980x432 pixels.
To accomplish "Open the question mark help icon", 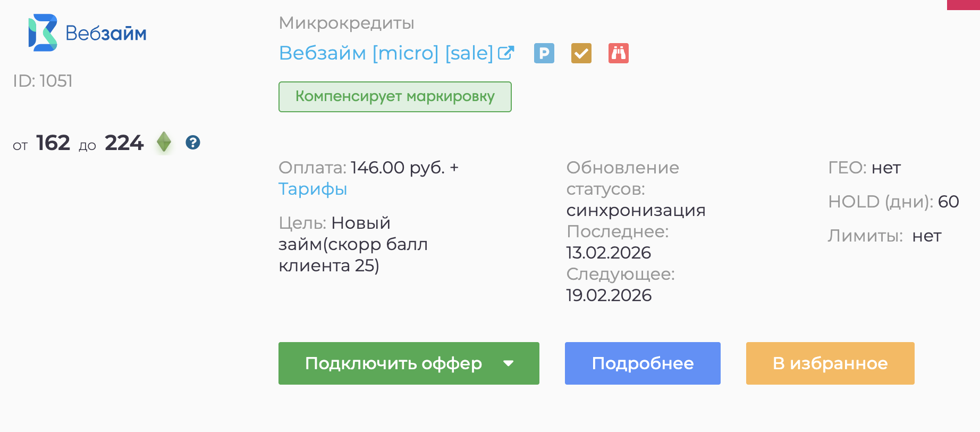I will (193, 143).
